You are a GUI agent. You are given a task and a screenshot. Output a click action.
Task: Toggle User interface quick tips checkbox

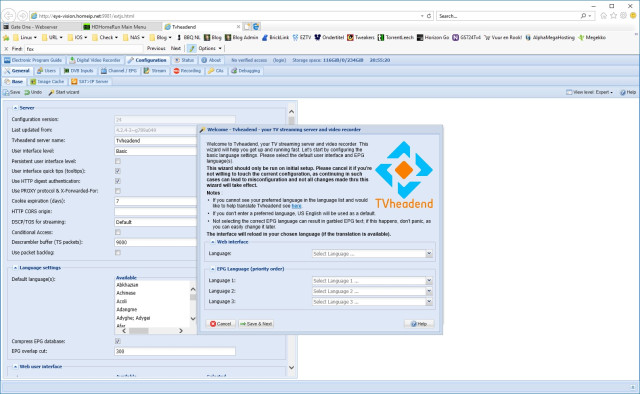[x=118, y=171]
